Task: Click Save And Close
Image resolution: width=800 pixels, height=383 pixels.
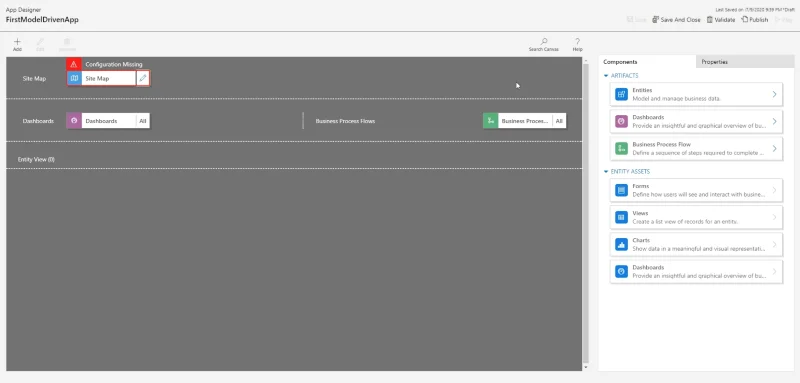Action: [676, 20]
